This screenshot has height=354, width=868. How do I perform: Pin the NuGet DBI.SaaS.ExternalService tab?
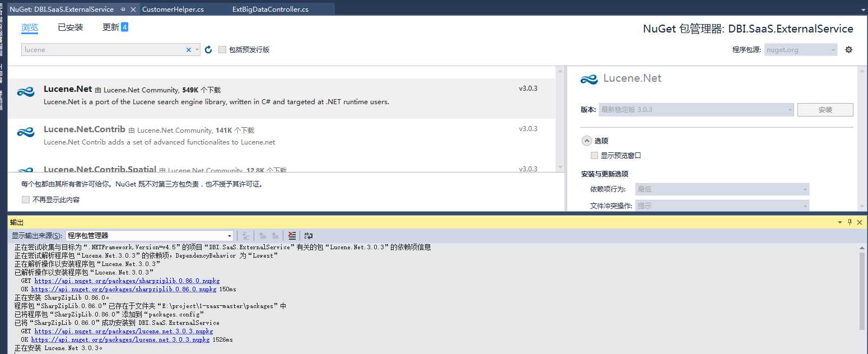click(123, 10)
